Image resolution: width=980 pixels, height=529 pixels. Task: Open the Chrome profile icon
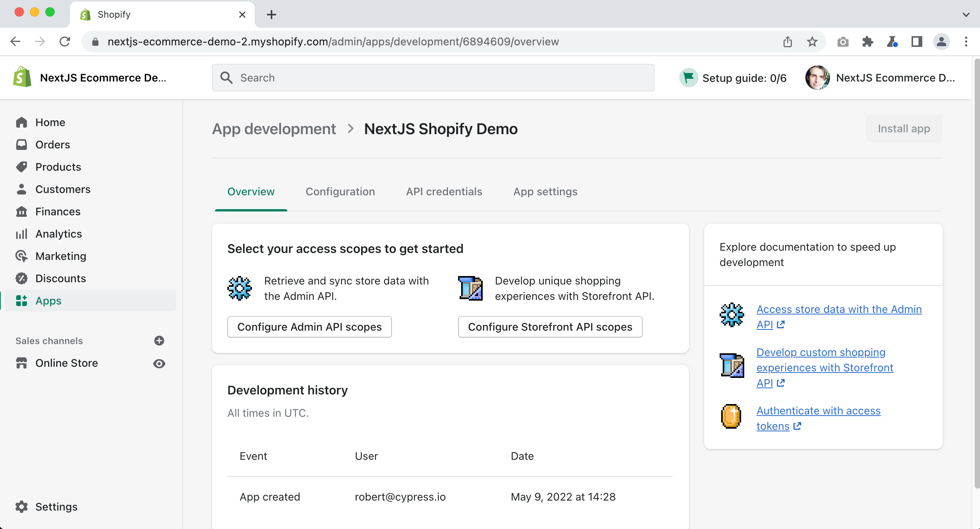(x=941, y=42)
